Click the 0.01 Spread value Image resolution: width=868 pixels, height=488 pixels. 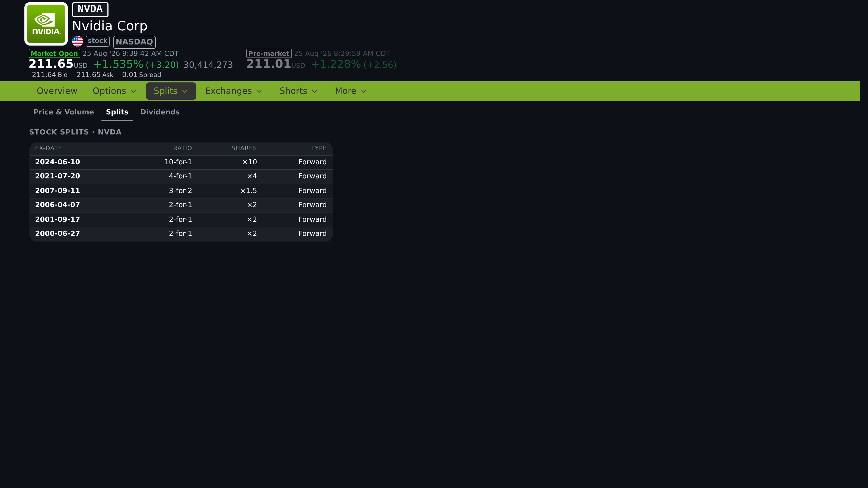[x=142, y=75]
